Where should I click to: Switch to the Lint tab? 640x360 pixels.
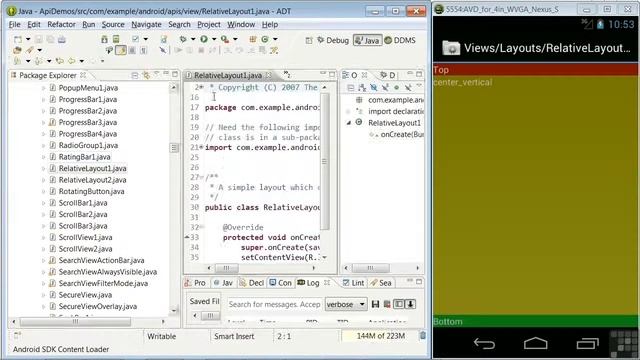353,282
